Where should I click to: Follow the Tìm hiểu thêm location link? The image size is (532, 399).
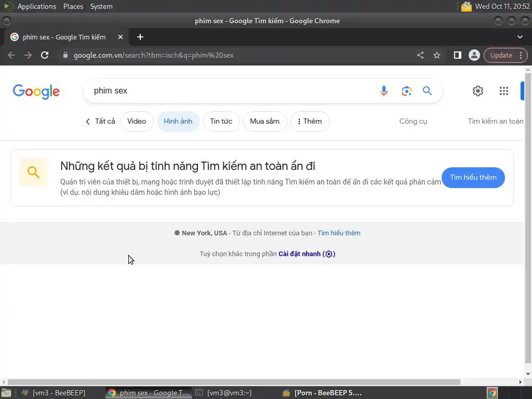(339, 233)
